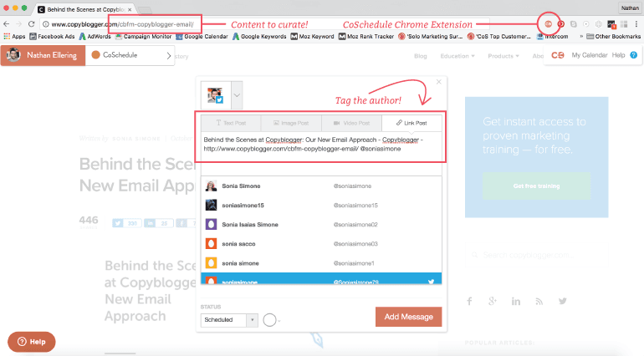This screenshot has height=356, width=644.
Task: Click the Nathan Ellering profile button
Action: click(43, 55)
